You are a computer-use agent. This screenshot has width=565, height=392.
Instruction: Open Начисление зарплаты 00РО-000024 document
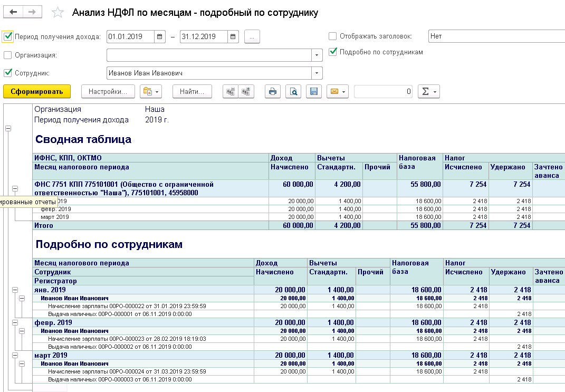point(127,371)
